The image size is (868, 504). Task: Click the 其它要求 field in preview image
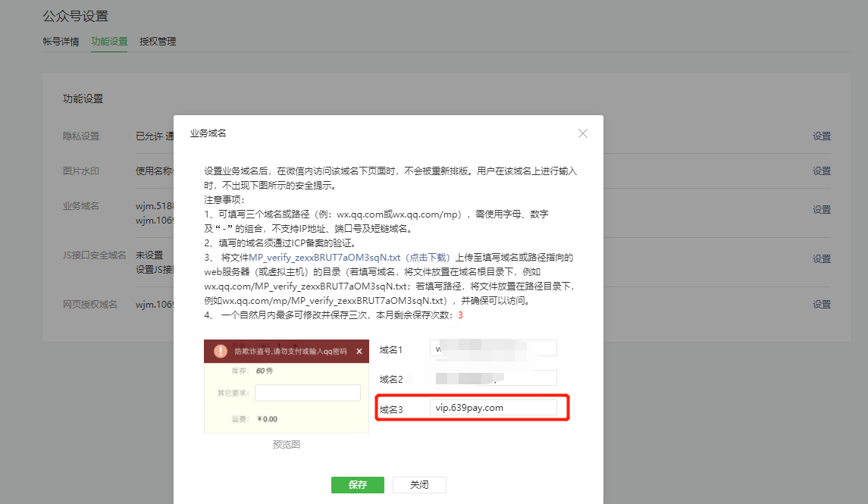(x=307, y=393)
